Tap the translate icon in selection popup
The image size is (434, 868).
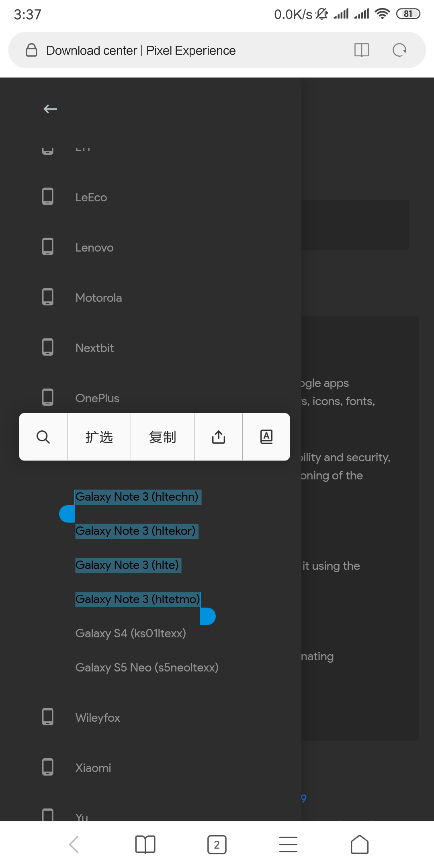(x=266, y=437)
